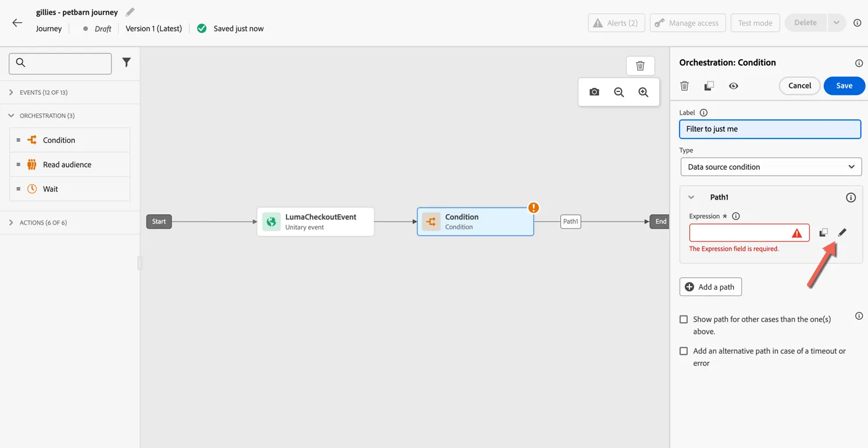Image resolution: width=868 pixels, height=448 pixels.
Task: Open the Type dropdown Data source condition
Action: click(x=771, y=167)
